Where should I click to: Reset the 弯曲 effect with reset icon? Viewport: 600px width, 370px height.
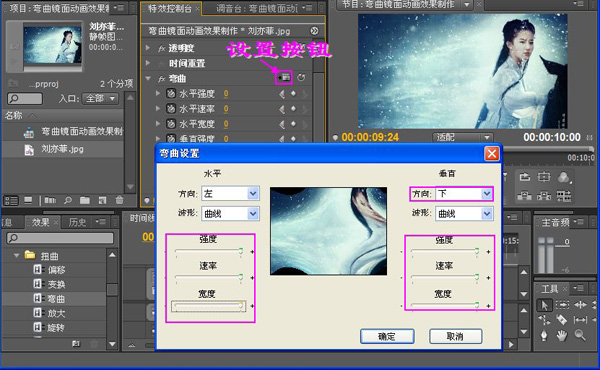click(x=301, y=78)
